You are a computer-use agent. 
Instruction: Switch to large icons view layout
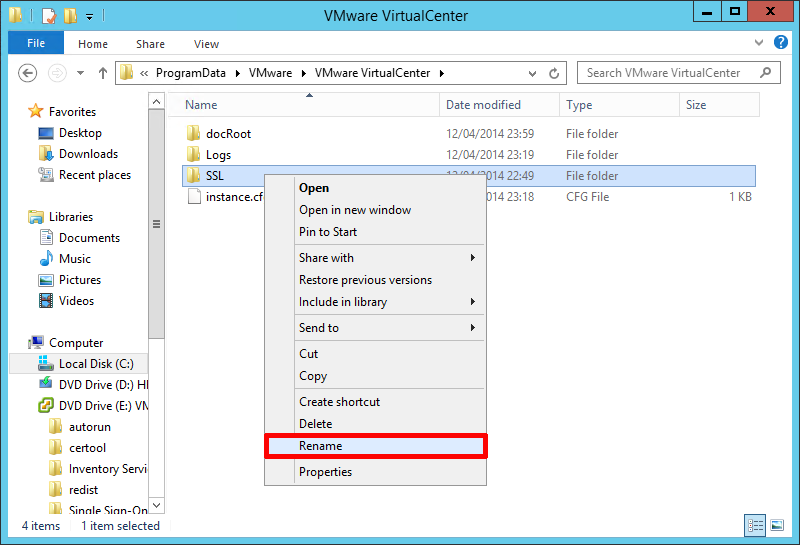[777, 525]
